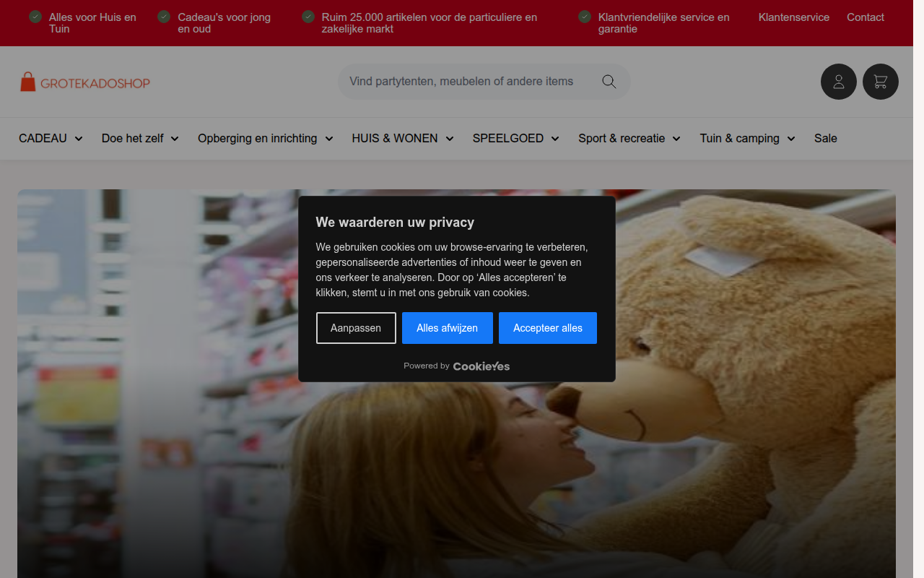
Task: Open the user account icon
Action: [x=839, y=82]
